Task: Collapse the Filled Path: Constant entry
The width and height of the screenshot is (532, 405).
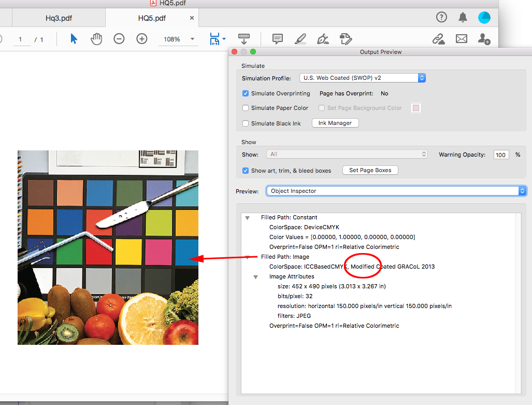Action: [x=247, y=217]
